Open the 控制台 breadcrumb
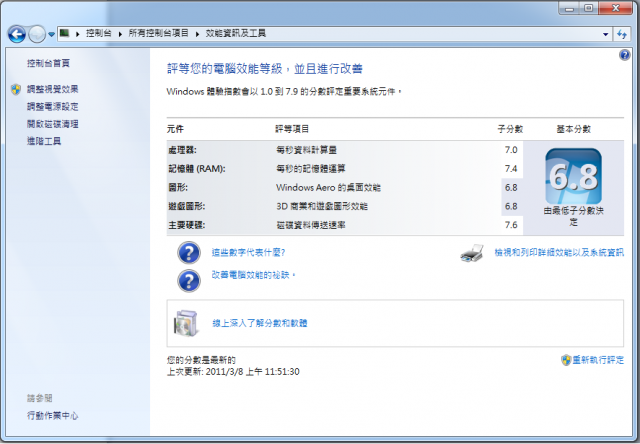The width and height of the screenshot is (640, 444). 98,33
